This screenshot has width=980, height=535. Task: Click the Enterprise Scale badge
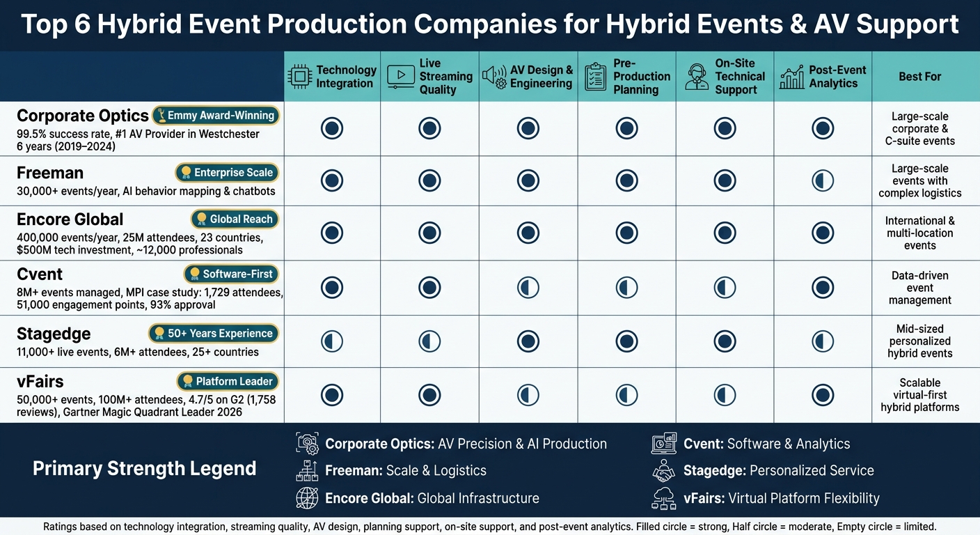pyautogui.click(x=226, y=173)
